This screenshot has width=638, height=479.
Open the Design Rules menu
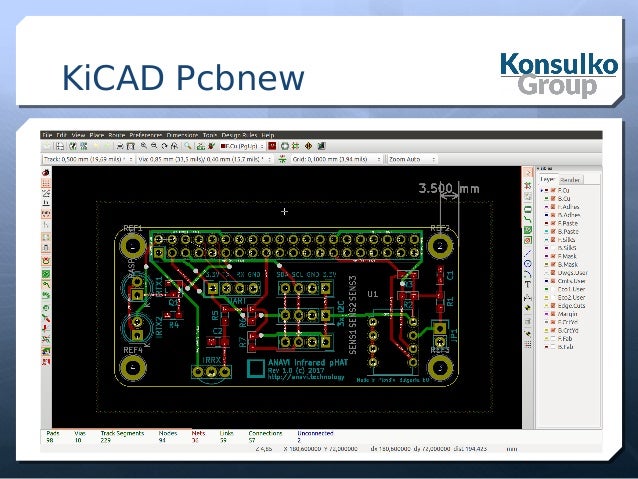(239, 135)
